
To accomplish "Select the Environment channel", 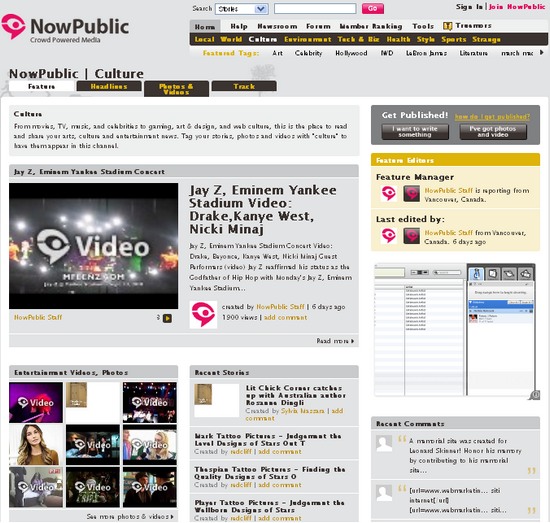I will [308, 39].
